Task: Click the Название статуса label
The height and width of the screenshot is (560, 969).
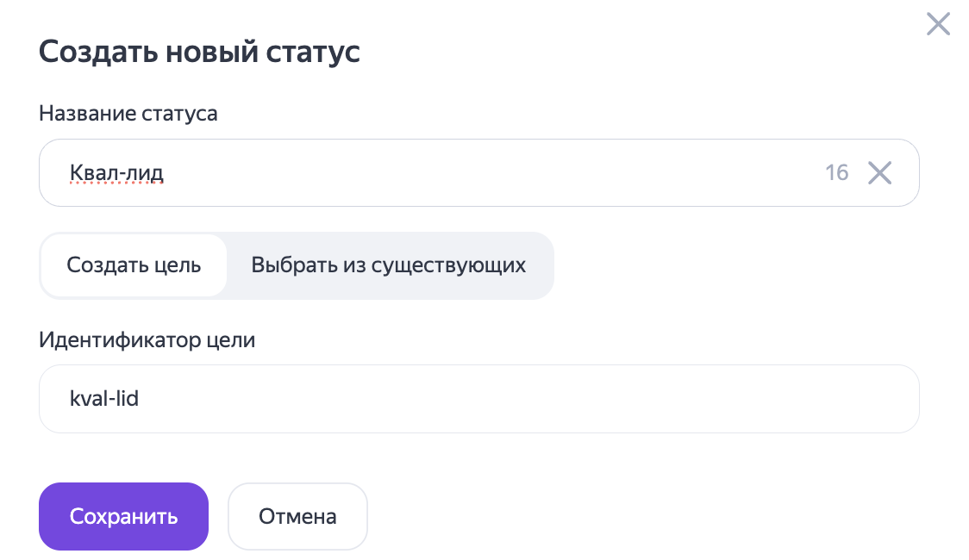Action: coord(128,114)
